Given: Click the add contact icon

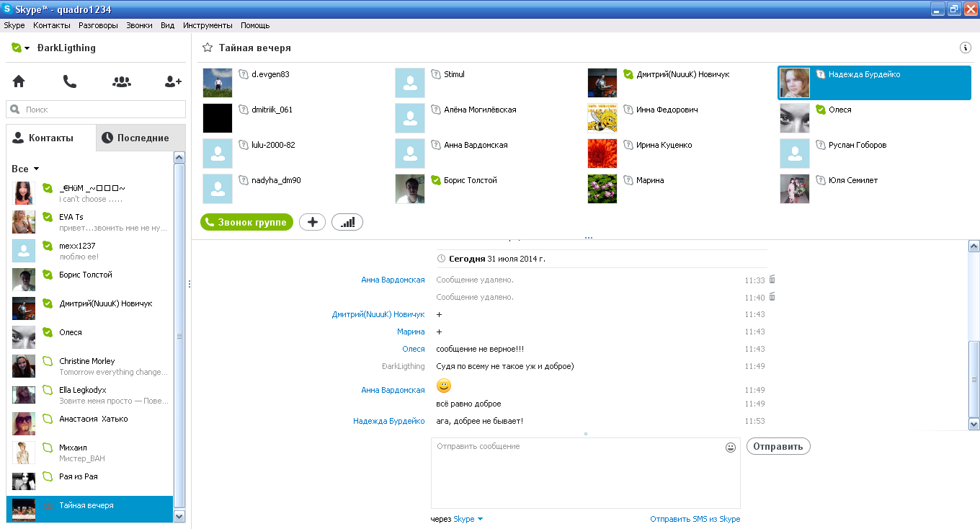Looking at the screenshot, I should (173, 81).
